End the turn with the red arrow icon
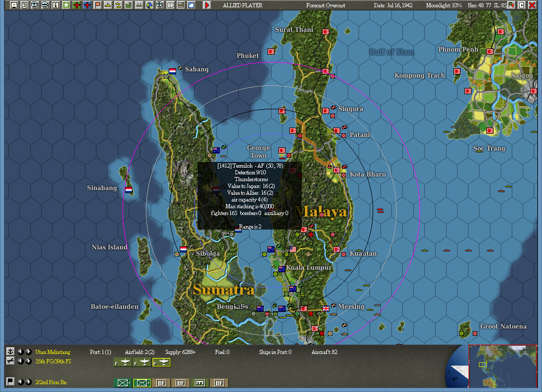This screenshot has height=392, width=542. tap(206, 7)
